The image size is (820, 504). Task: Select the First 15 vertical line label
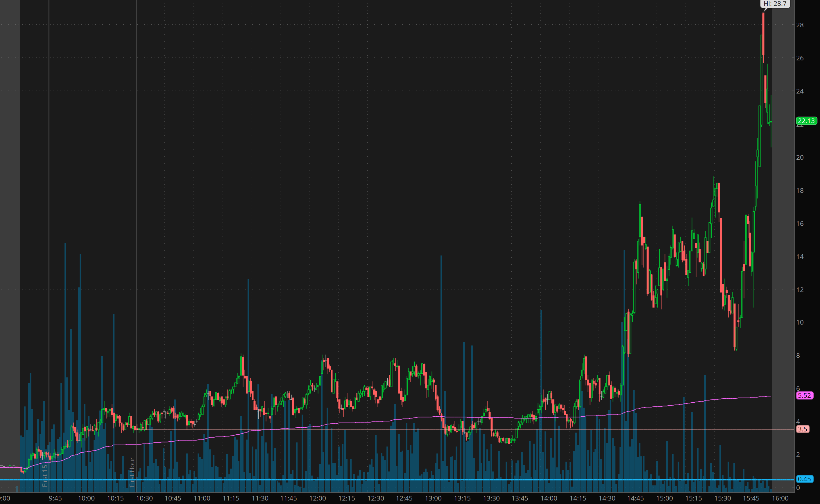pyautogui.click(x=45, y=476)
